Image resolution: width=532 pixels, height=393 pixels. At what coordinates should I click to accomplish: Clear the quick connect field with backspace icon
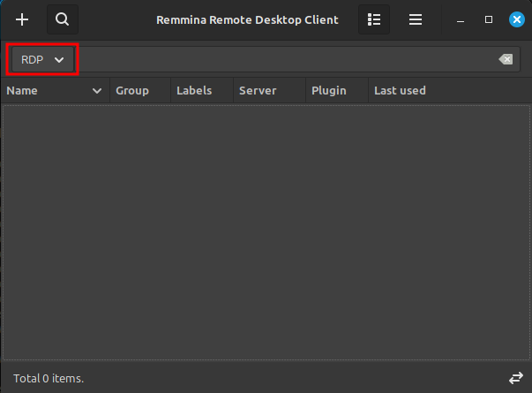(x=506, y=59)
